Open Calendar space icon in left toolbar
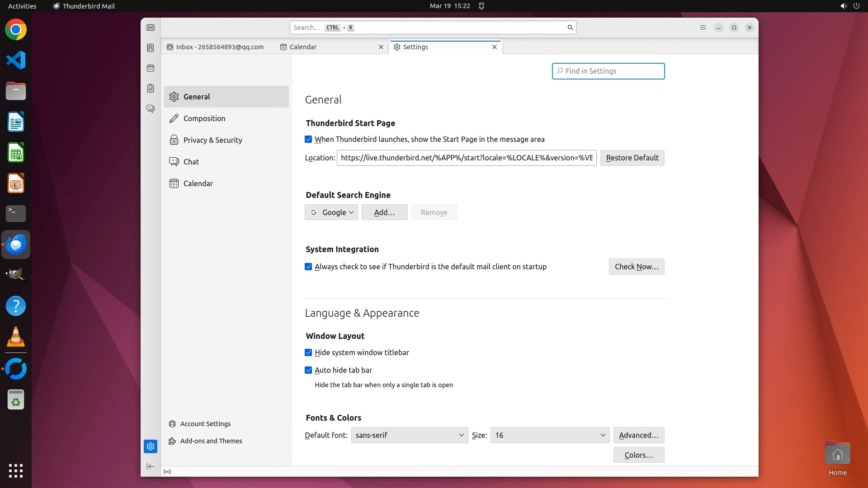 [151, 68]
